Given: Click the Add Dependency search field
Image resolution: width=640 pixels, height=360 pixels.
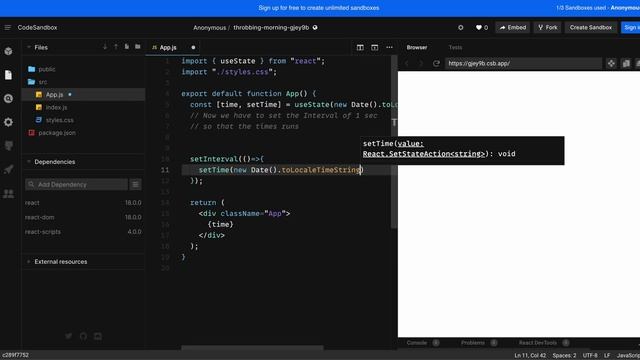Looking at the screenshot, I should coord(76,184).
